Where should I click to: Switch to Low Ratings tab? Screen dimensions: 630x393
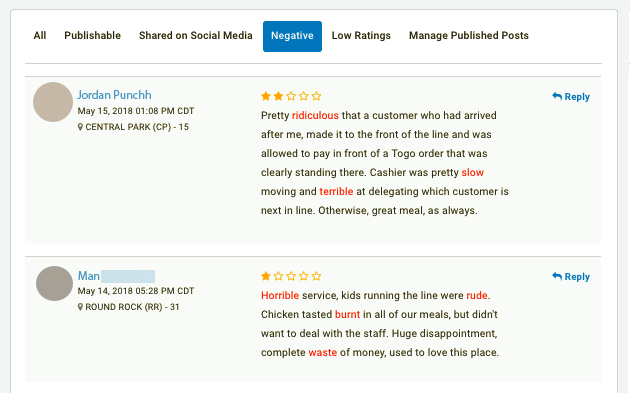pos(361,36)
